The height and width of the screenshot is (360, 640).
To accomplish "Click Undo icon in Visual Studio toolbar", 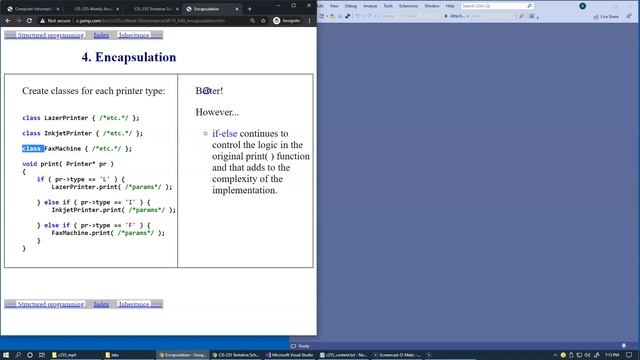I will 358,16.
